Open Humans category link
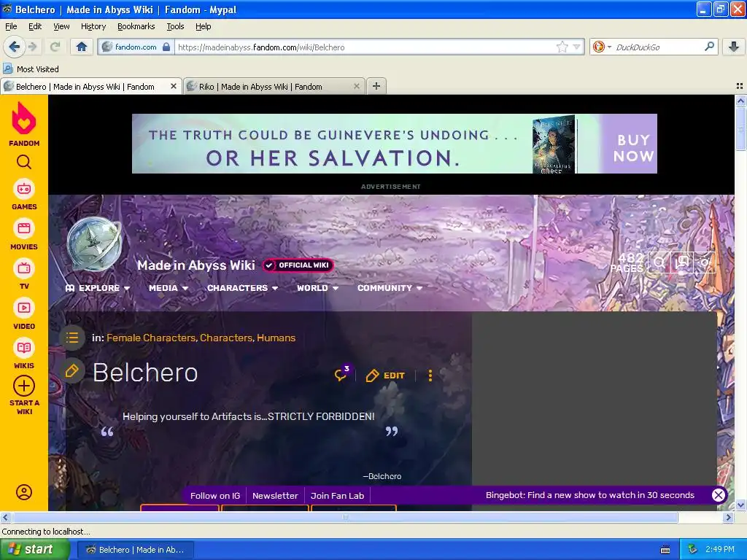Image resolution: width=747 pixels, height=560 pixels. 276,338
